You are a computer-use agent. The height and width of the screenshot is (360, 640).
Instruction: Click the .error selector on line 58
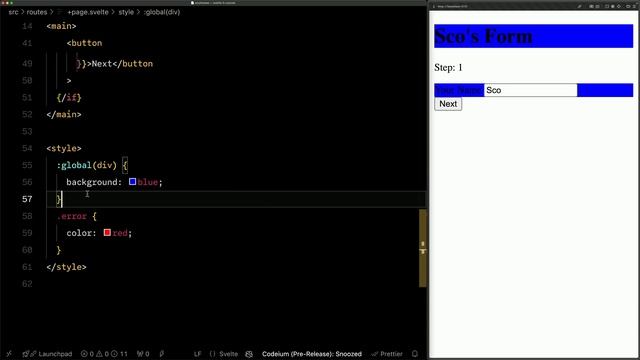pyautogui.click(x=71, y=216)
